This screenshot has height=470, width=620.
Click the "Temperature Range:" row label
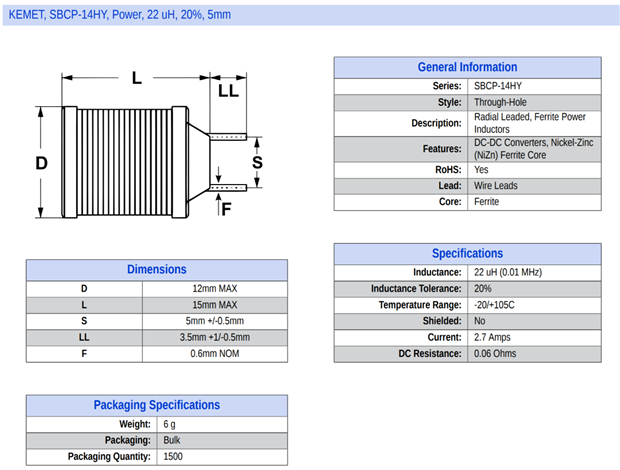[420, 305]
